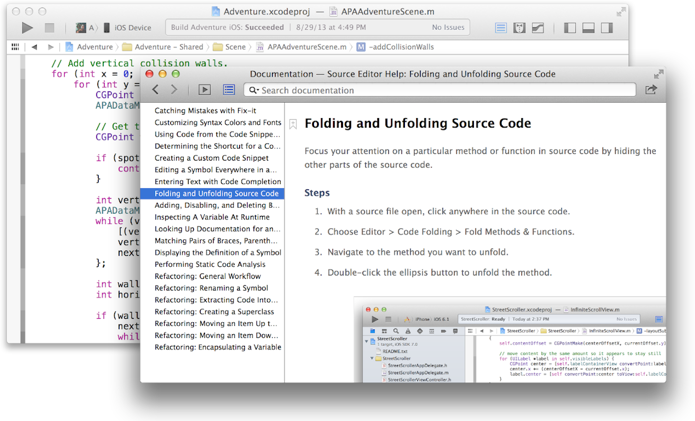Select Folding and Unfolding Source Code topic
Screen dimensions: 695x421
pos(212,193)
